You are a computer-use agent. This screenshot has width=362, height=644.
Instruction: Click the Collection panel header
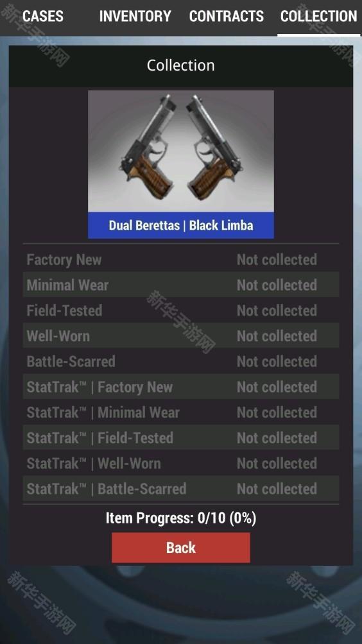[x=181, y=65]
